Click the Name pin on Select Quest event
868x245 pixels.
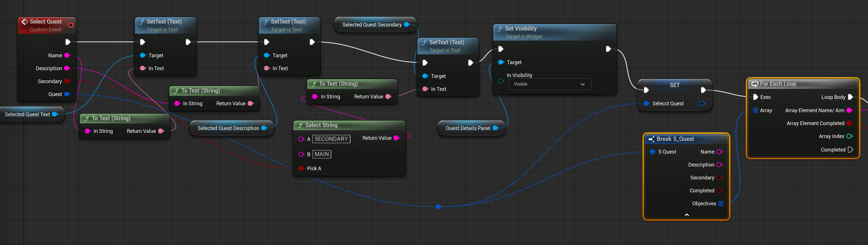tap(67, 55)
